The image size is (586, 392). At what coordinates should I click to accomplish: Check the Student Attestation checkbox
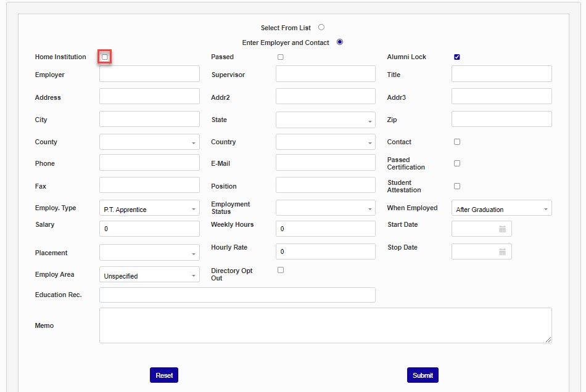pyautogui.click(x=457, y=186)
